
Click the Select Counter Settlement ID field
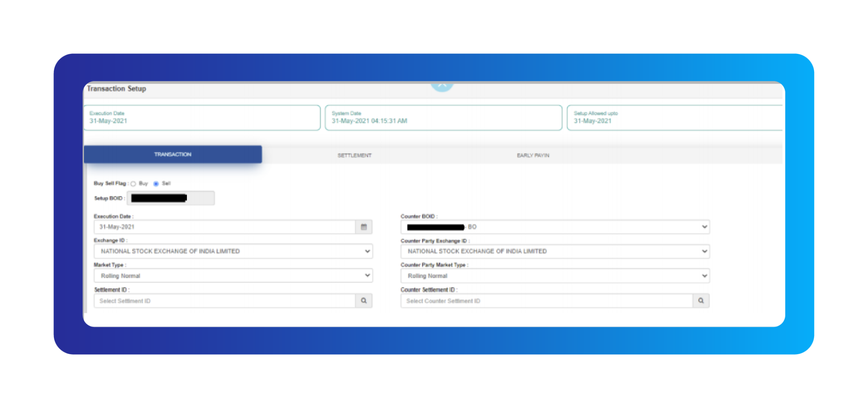(547, 301)
